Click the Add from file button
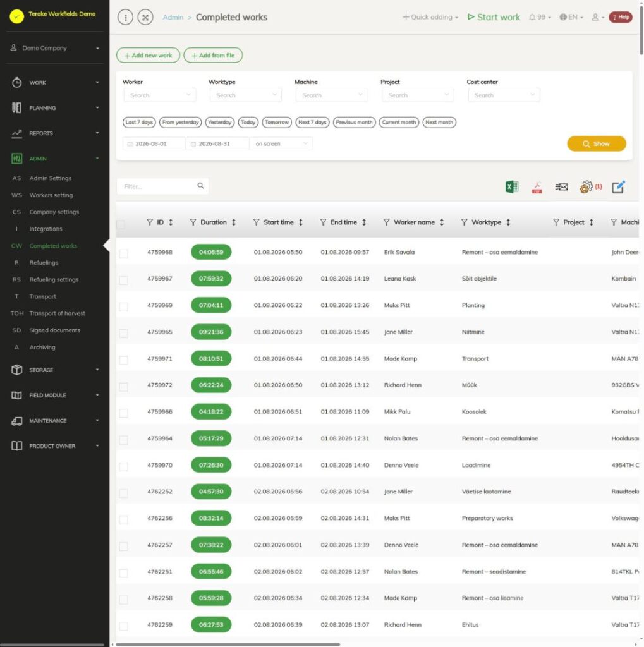 213,56
